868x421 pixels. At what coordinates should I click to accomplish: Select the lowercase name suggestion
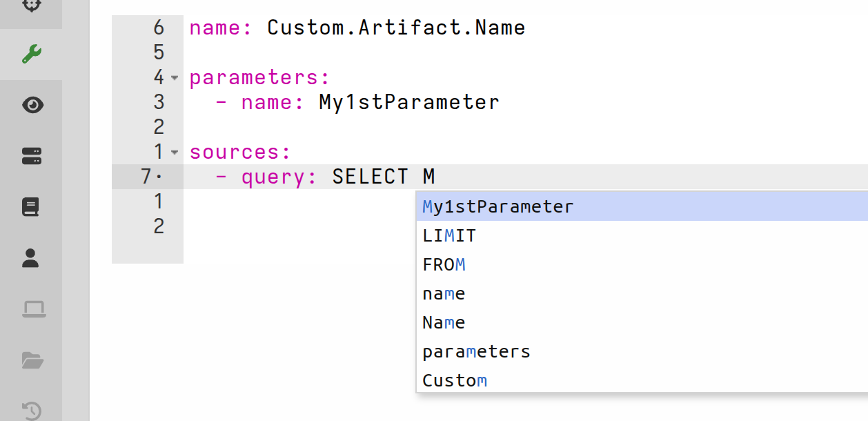coord(444,293)
